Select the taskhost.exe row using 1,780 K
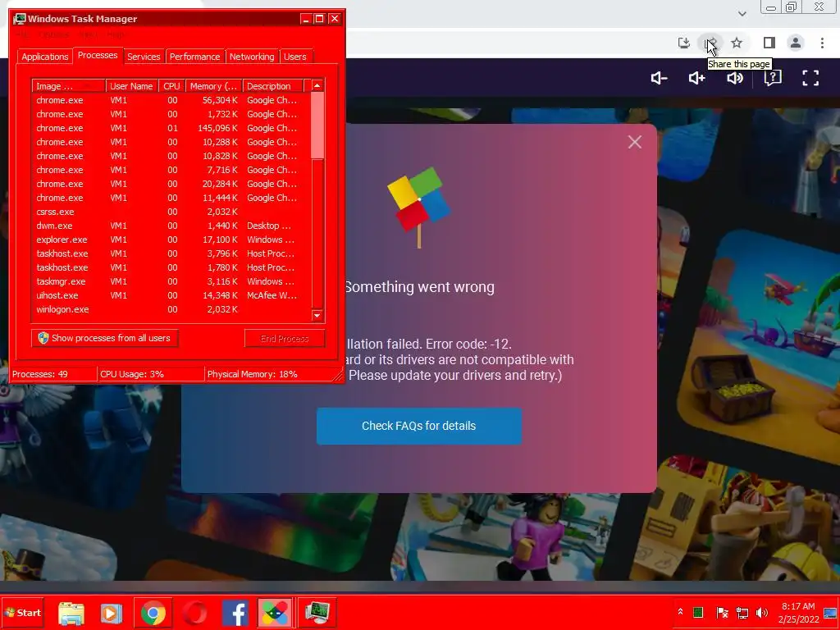 pyautogui.click(x=171, y=267)
